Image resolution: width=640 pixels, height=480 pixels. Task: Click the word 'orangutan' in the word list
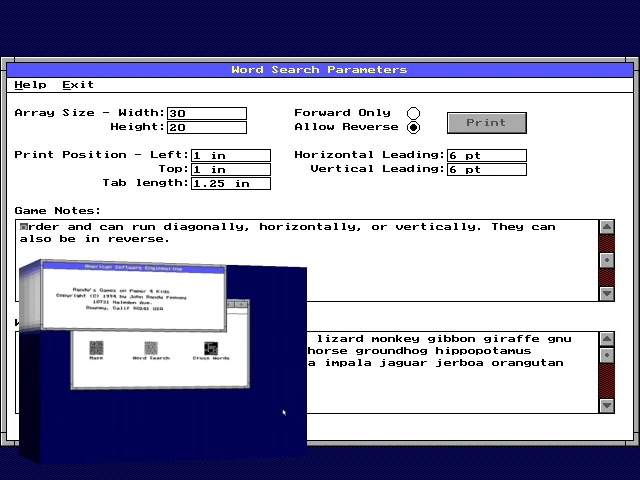527,363
